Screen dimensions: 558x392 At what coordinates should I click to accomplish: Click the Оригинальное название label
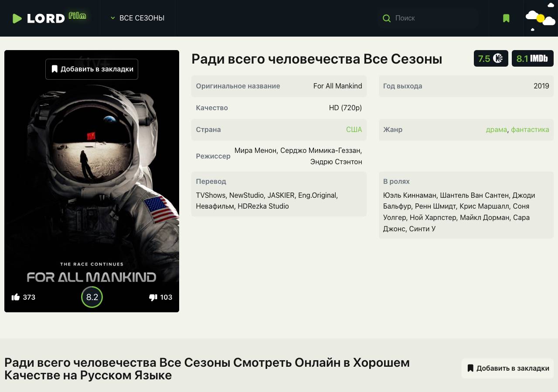[238, 86]
